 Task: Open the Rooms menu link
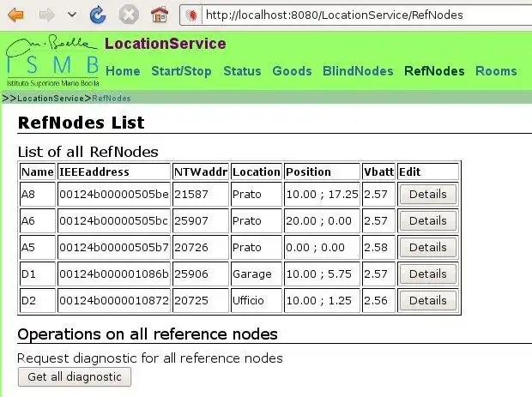pyautogui.click(x=496, y=71)
